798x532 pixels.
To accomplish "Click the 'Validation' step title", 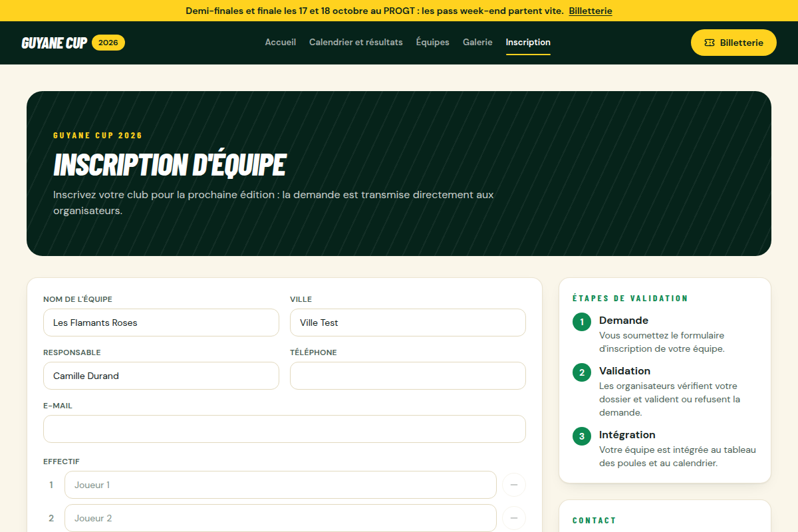I will pyautogui.click(x=624, y=370).
